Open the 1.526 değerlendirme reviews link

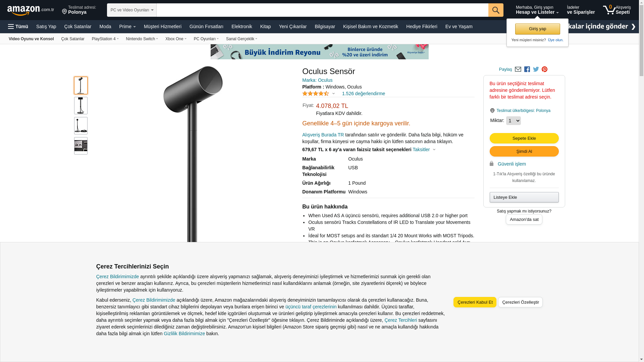pyautogui.click(x=364, y=94)
